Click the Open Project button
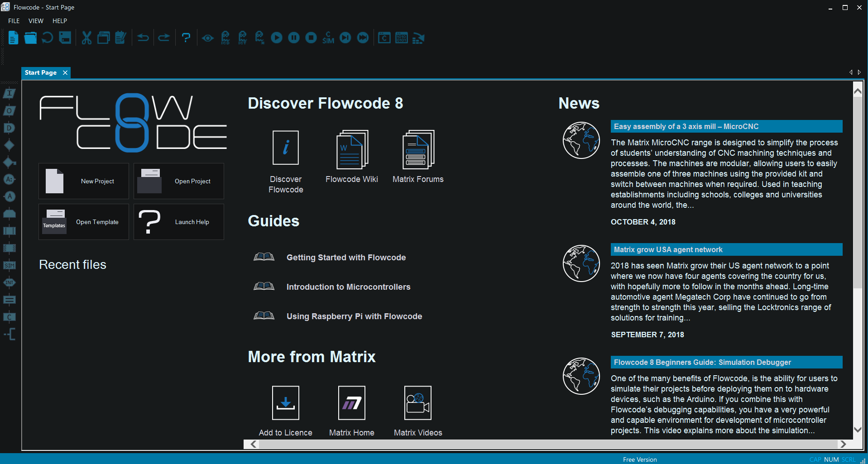Viewport: 868px width, 464px height. pos(179,181)
